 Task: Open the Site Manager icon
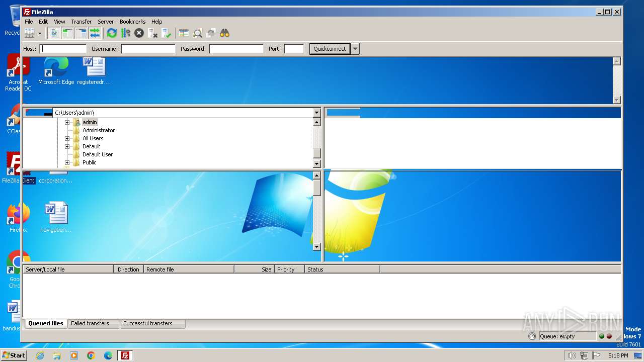(29, 33)
